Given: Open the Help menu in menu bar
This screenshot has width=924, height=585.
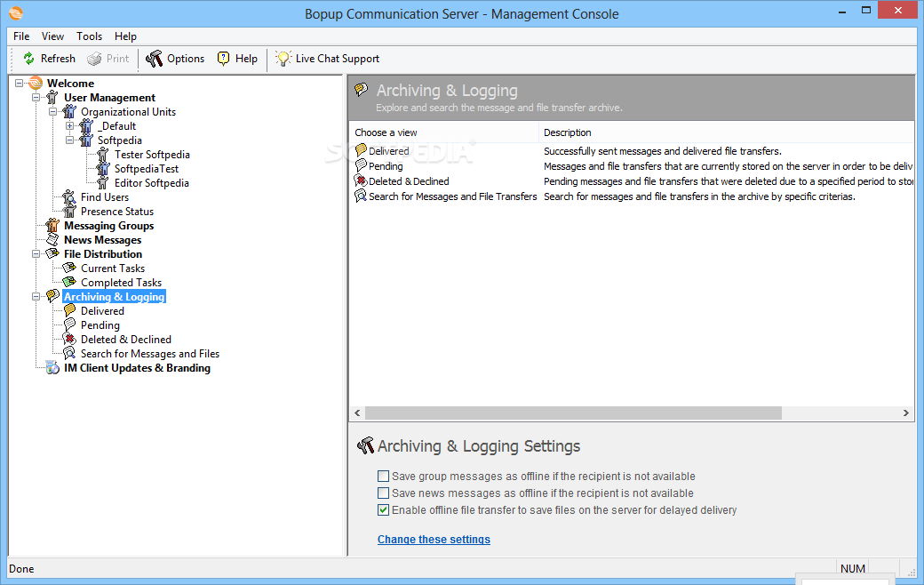Looking at the screenshot, I should click(x=125, y=36).
